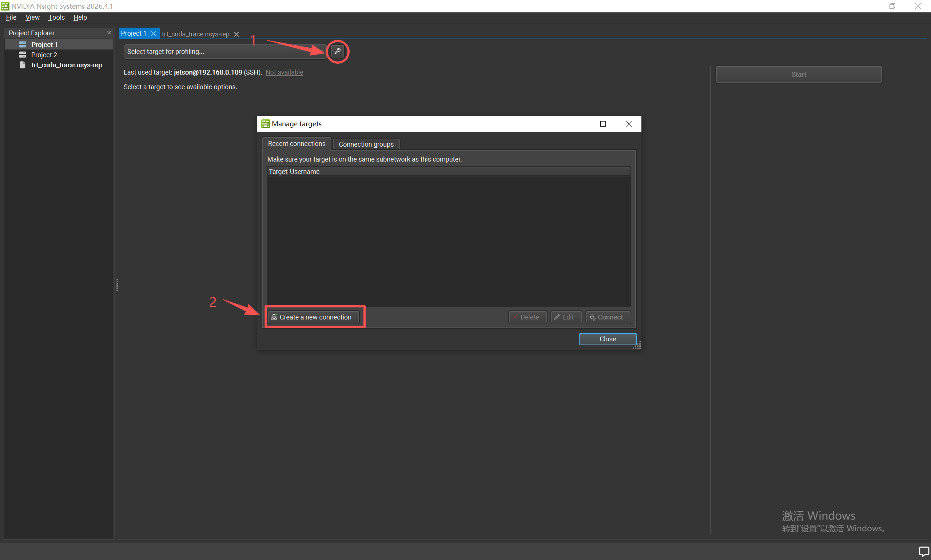
Task: Click the Project Explorer panel splitter handle
Action: pyautogui.click(x=117, y=285)
